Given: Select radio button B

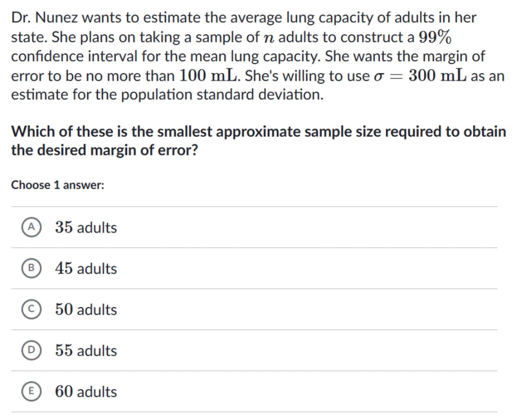Looking at the screenshot, I should point(31,268).
